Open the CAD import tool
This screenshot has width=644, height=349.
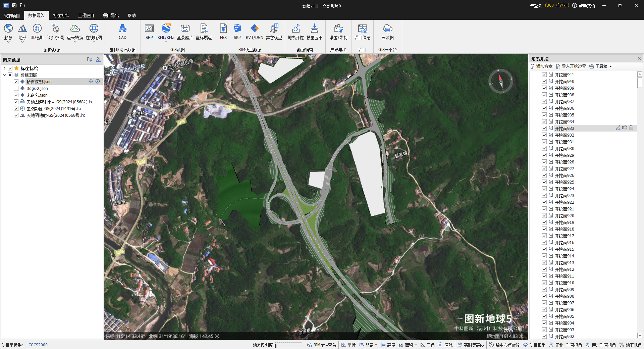click(x=122, y=32)
